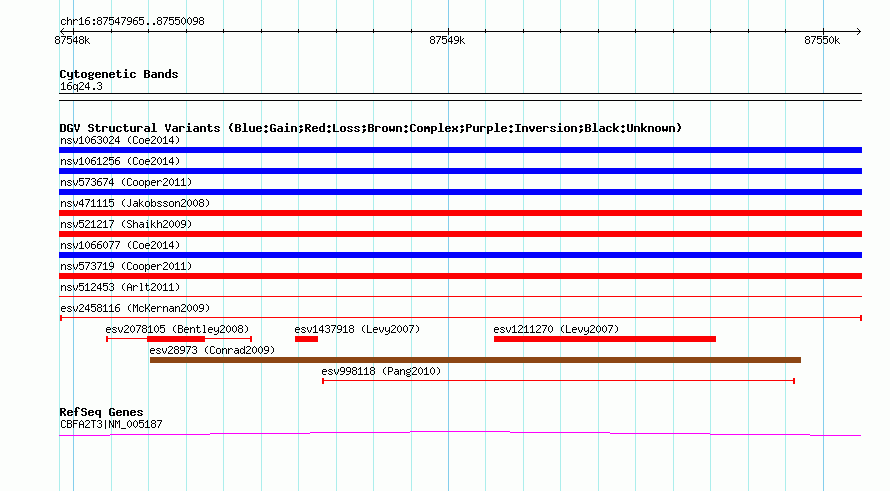The height and width of the screenshot is (491, 890).
Task: Click the esv2458116 (McKernan2009) label
Action: point(135,308)
